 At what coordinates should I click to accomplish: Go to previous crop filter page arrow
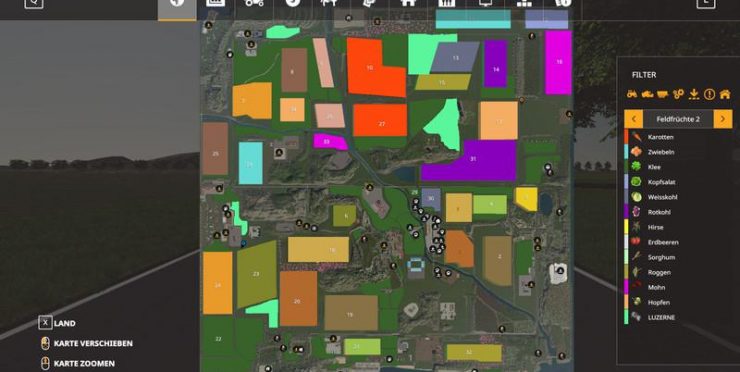(633, 119)
